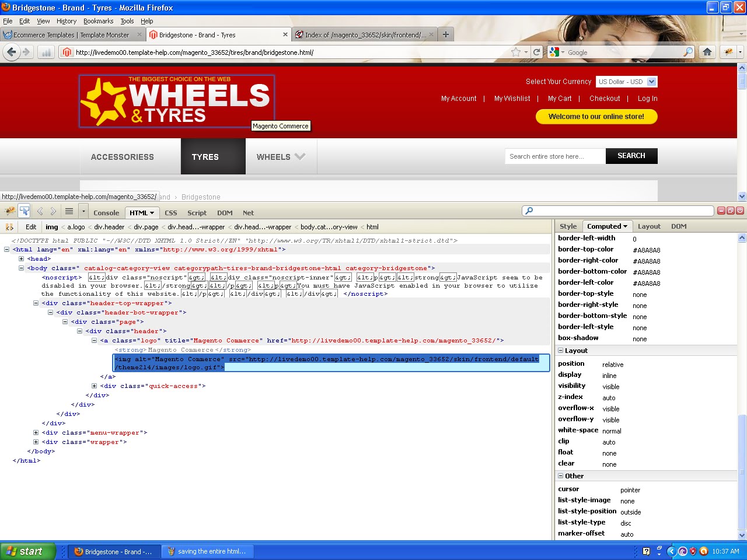This screenshot has width=747, height=560.
Task: Click Checkout link
Action: [605, 99]
